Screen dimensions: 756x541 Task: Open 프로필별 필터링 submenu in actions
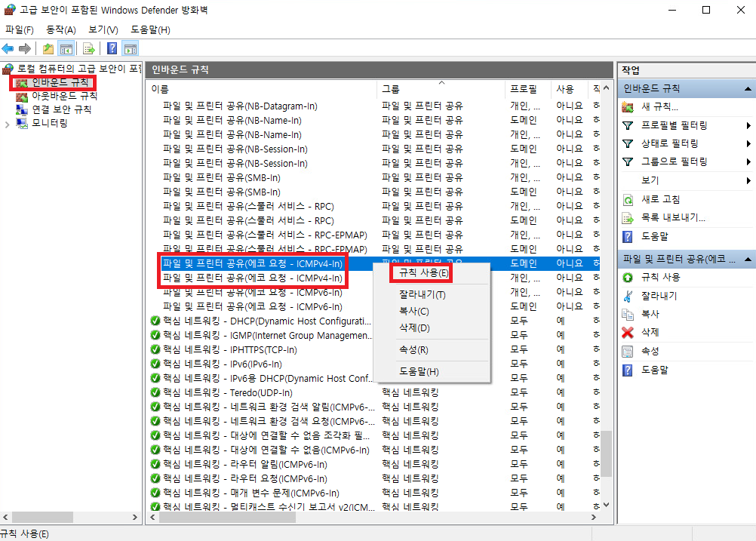[x=674, y=125]
